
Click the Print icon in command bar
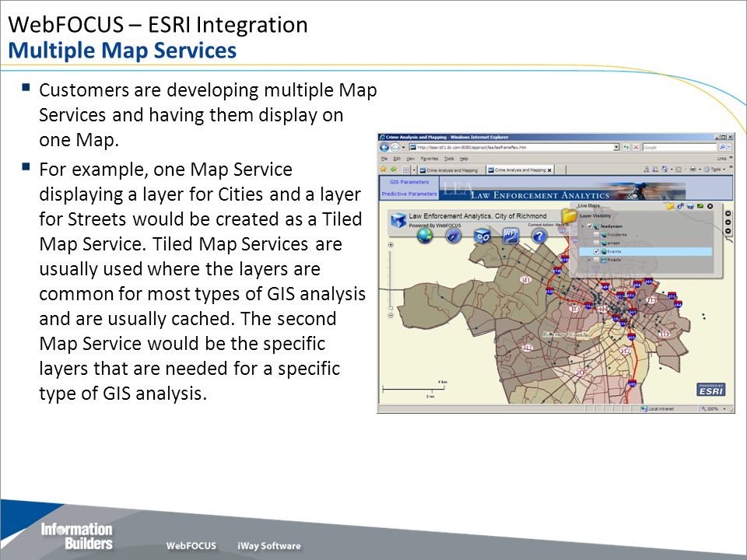click(693, 169)
